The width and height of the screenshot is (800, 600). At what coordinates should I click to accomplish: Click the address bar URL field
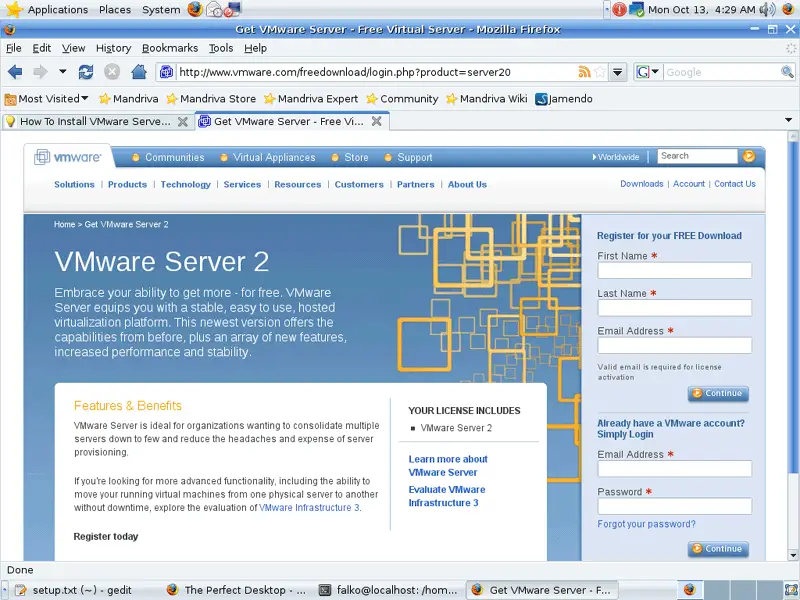[x=377, y=72]
